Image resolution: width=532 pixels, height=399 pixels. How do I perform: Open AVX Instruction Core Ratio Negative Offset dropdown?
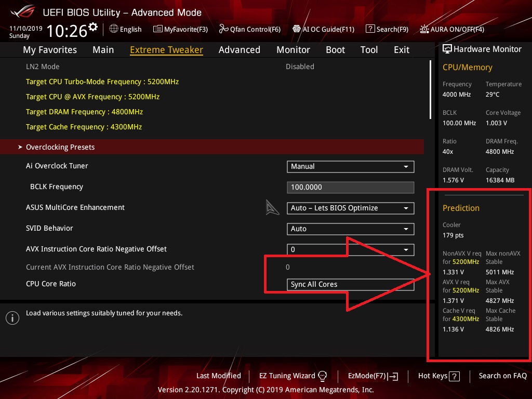coord(350,250)
